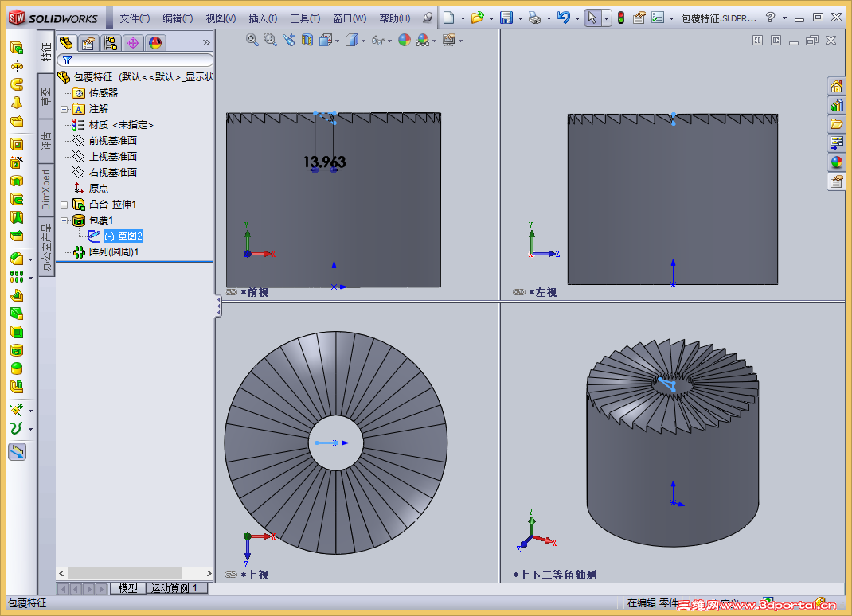Open the DisplayManager color ball tab

(x=155, y=43)
